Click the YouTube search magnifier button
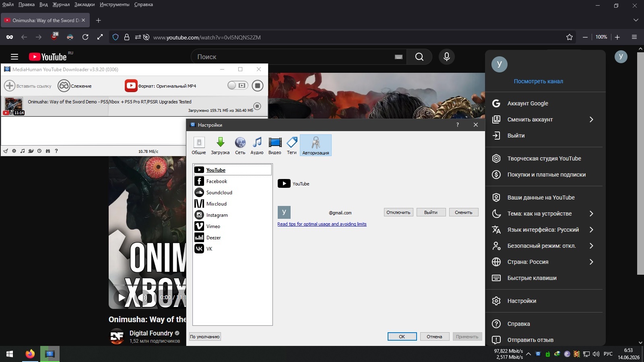Screen dimensions: 644x362 pos(419,57)
